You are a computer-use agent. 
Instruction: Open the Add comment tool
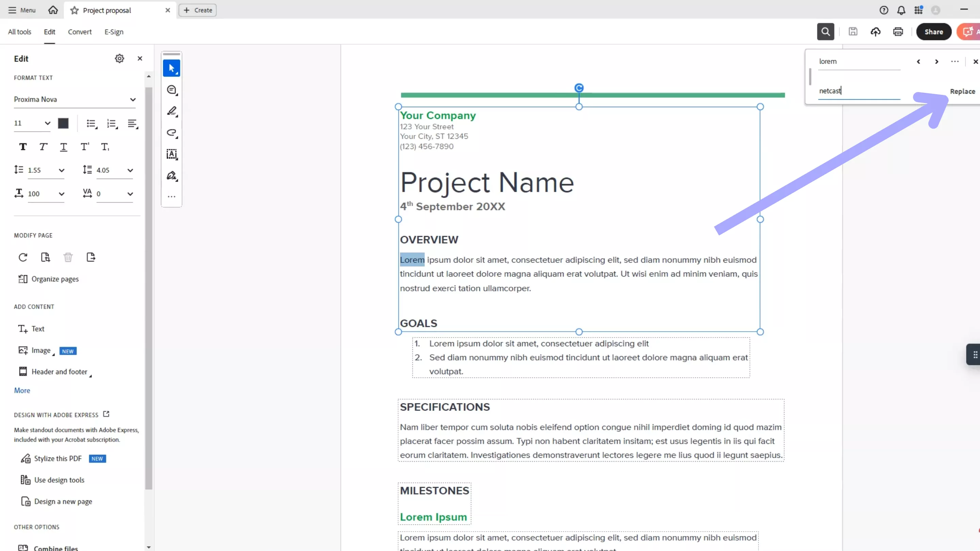tap(171, 90)
